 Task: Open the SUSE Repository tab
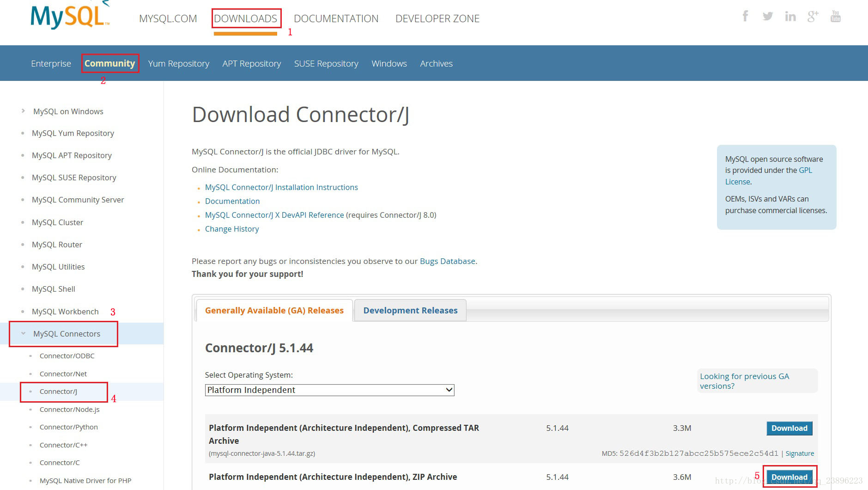click(x=326, y=63)
